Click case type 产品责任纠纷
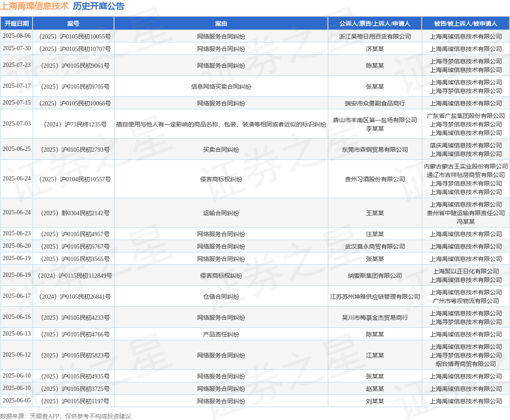 221,334
